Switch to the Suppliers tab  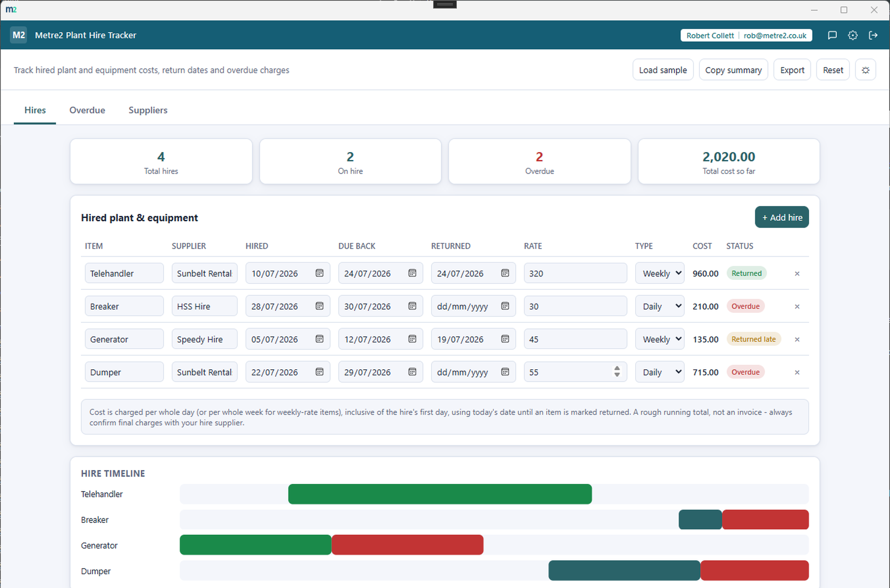coord(148,110)
